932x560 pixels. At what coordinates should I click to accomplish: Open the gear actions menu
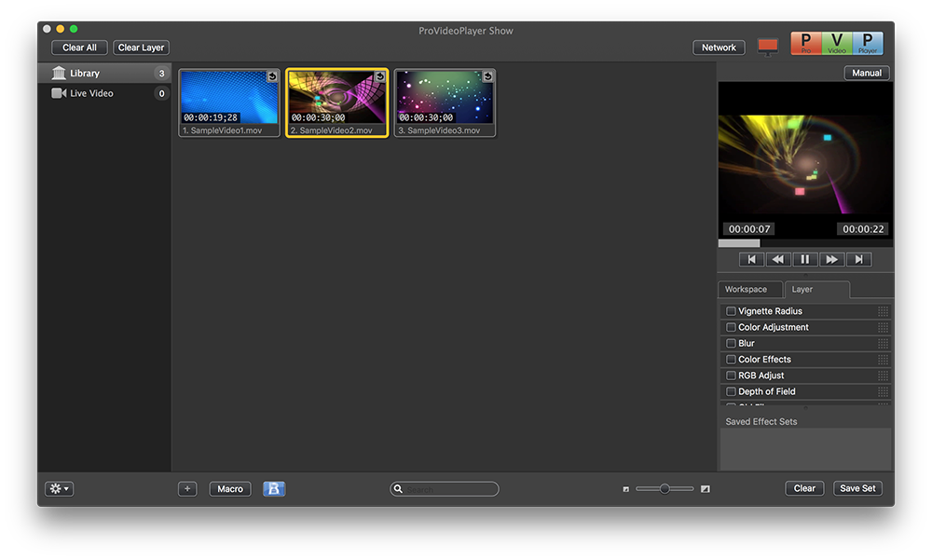58,488
